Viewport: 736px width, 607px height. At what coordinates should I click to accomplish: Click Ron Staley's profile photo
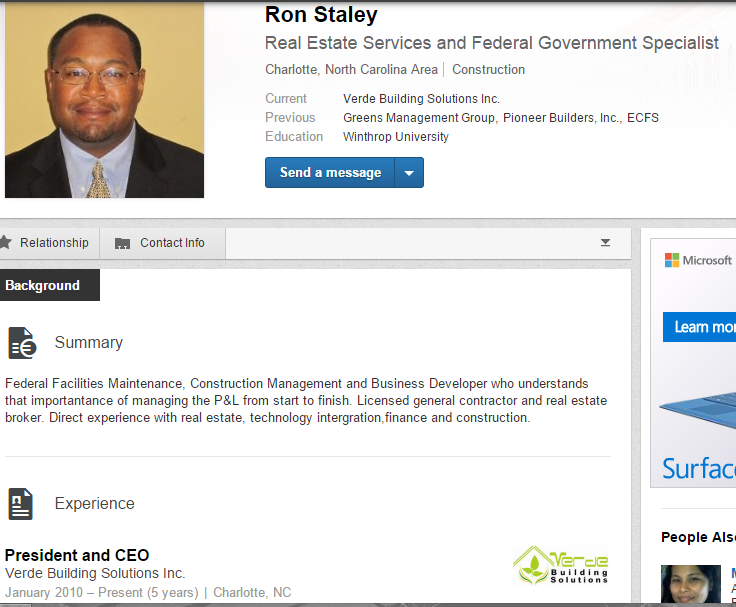(104, 100)
